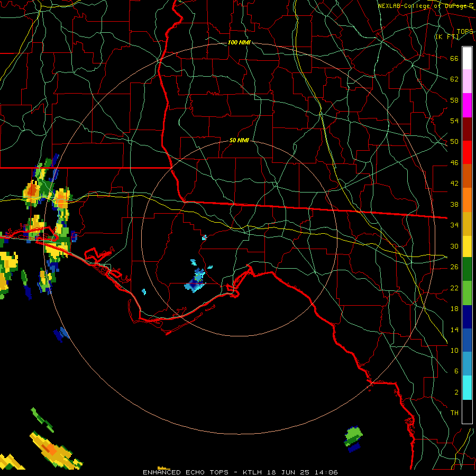Image resolution: width=476 pixels, height=476 pixels.
Task: Click the legend value 10
Action: 454,350
